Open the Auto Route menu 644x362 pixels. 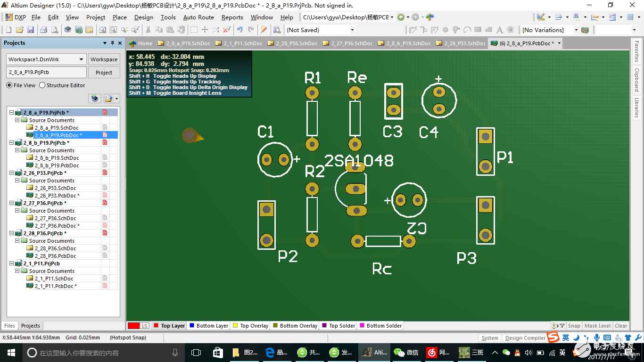(198, 17)
